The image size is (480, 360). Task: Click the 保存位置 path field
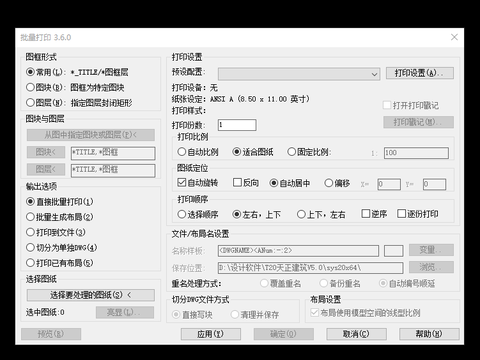(311, 268)
